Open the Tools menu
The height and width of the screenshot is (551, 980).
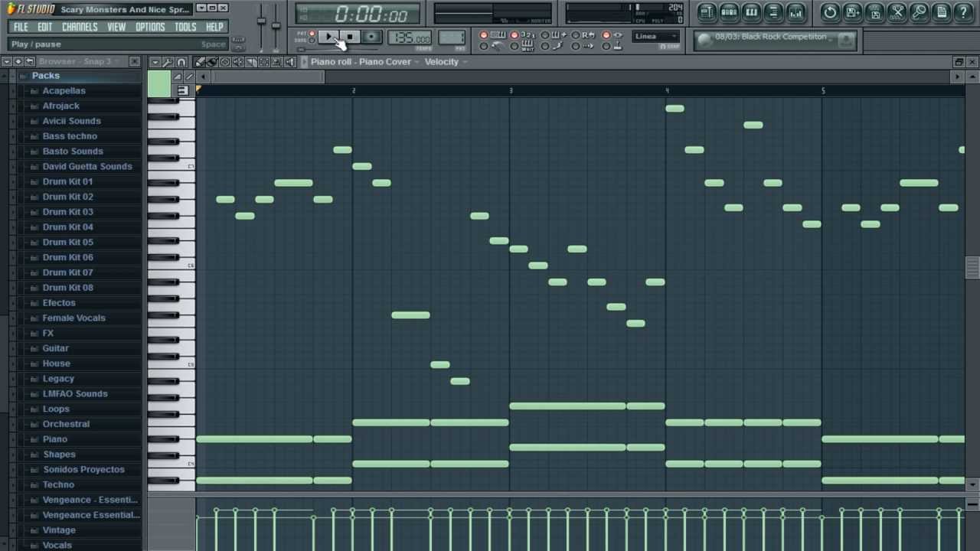pos(185,27)
